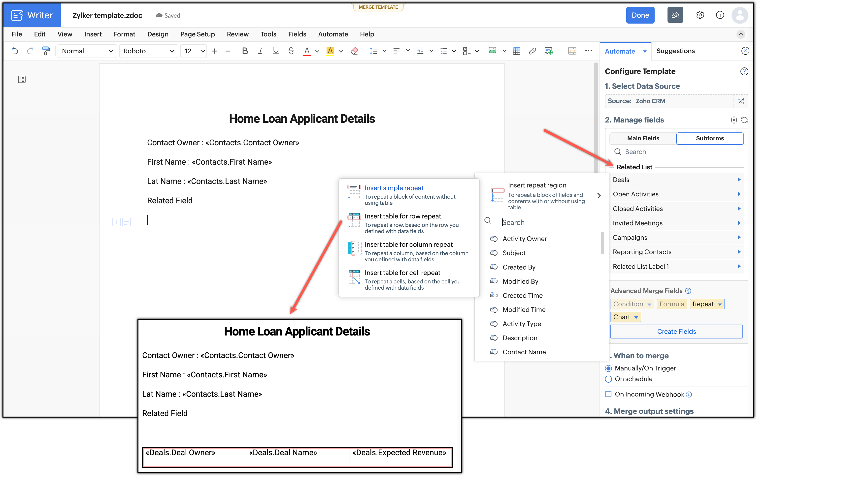Image resolution: width=868 pixels, height=487 pixels.
Task: Switch to the Suggestions tab
Action: (x=675, y=51)
